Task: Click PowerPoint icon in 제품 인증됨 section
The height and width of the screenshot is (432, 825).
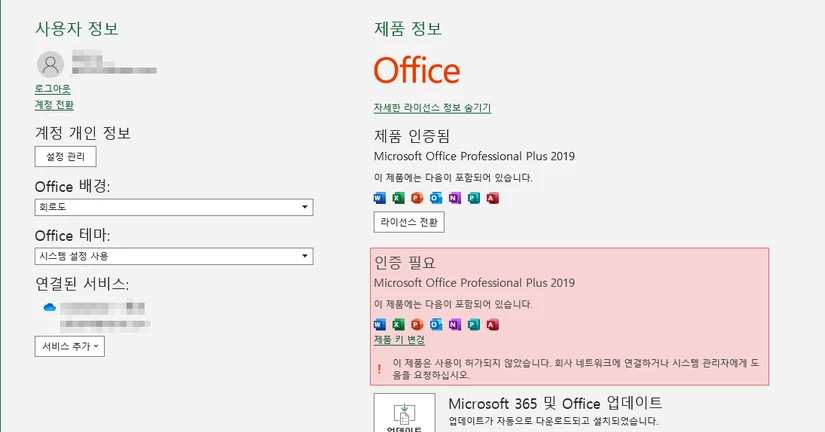Action: (x=417, y=198)
